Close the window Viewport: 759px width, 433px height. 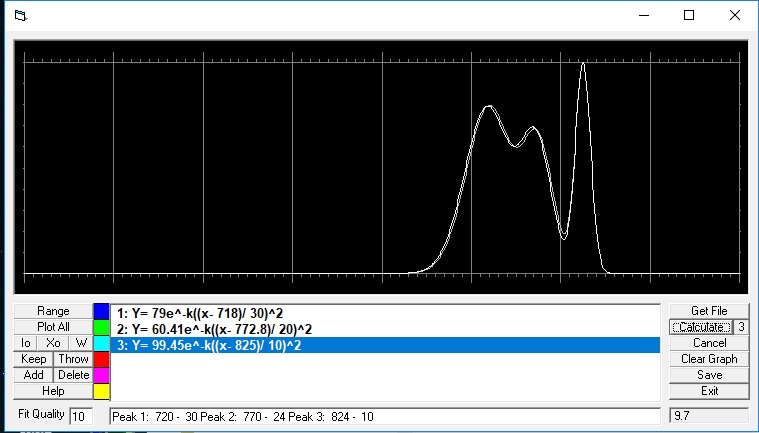(x=734, y=15)
